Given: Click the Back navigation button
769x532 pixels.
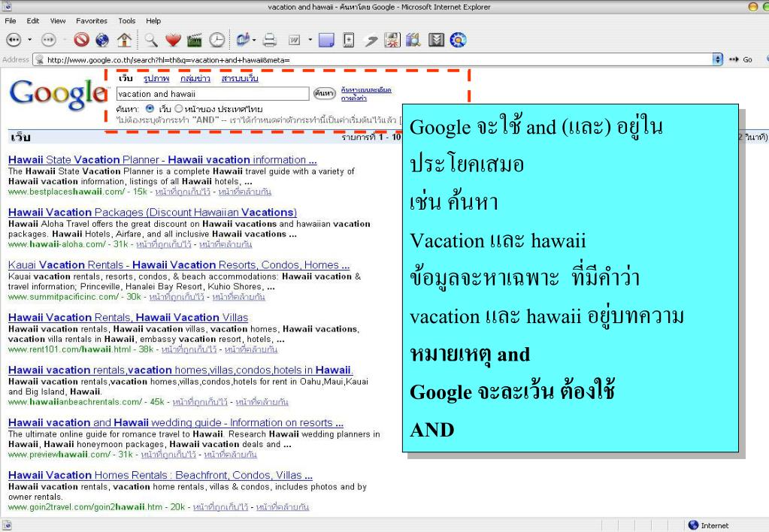Looking at the screenshot, I should (x=14, y=40).
